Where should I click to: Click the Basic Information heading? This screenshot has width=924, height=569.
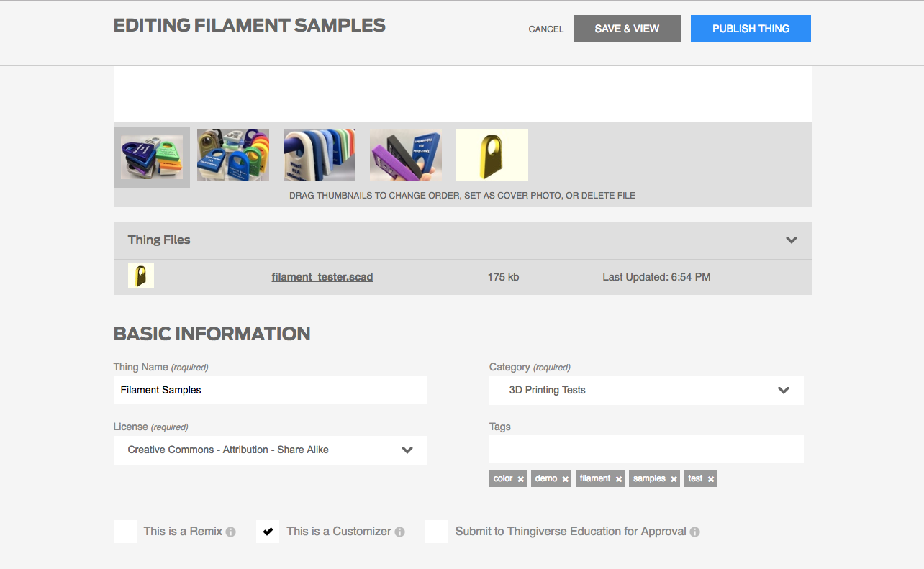[212, 334]
